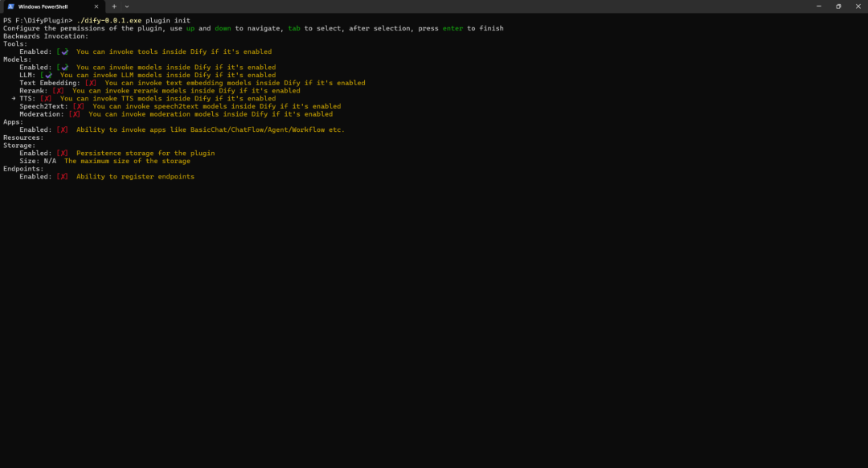Viewport: 868px width, 468px height.
Task: Toggle LLM permission checkmark
Action: pyautogui.click(x=47, y=75)
